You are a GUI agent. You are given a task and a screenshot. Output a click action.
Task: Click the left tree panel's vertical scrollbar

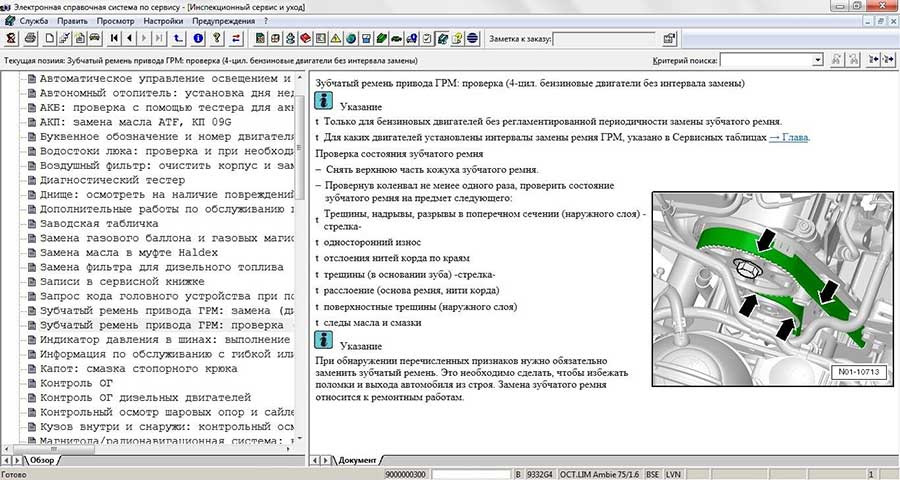pyautogui.click(x=300, y=258)
